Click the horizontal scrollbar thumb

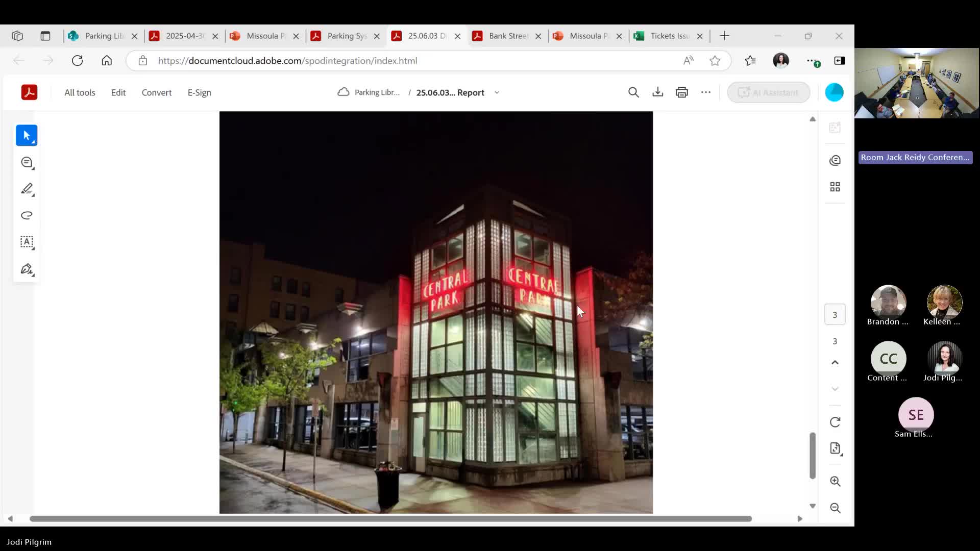[x=390, y=519]
